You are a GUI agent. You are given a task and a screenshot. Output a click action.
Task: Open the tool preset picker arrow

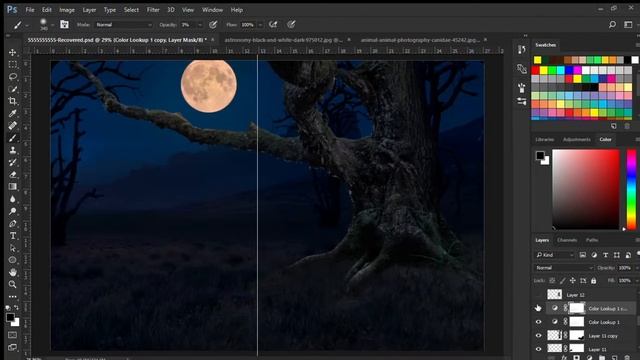pos(27,25)
